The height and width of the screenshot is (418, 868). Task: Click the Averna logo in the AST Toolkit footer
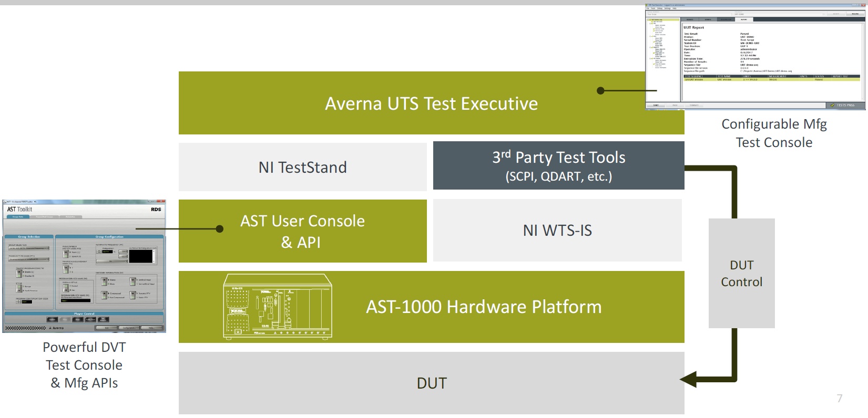pyautogui.click(x=56, y=328)
